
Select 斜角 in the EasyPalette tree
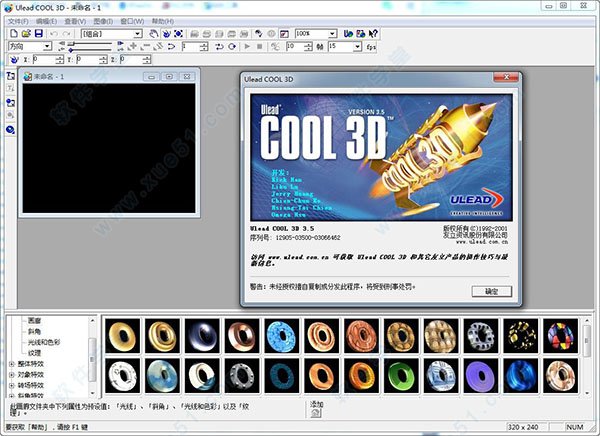tap(34, 331)
